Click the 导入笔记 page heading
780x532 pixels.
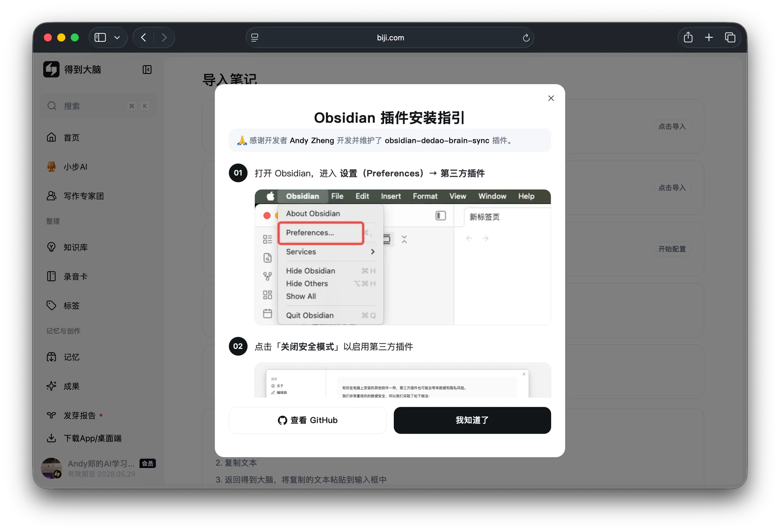pos(230,79)
